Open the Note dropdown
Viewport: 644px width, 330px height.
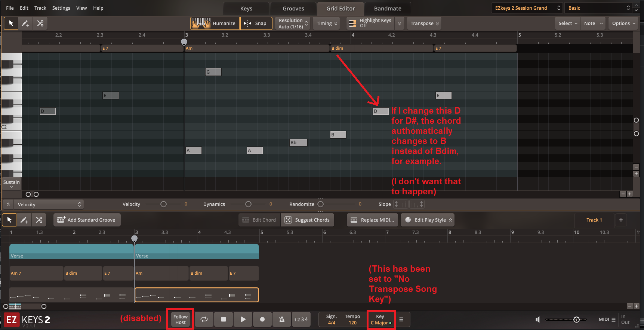(x=593, y=23)
